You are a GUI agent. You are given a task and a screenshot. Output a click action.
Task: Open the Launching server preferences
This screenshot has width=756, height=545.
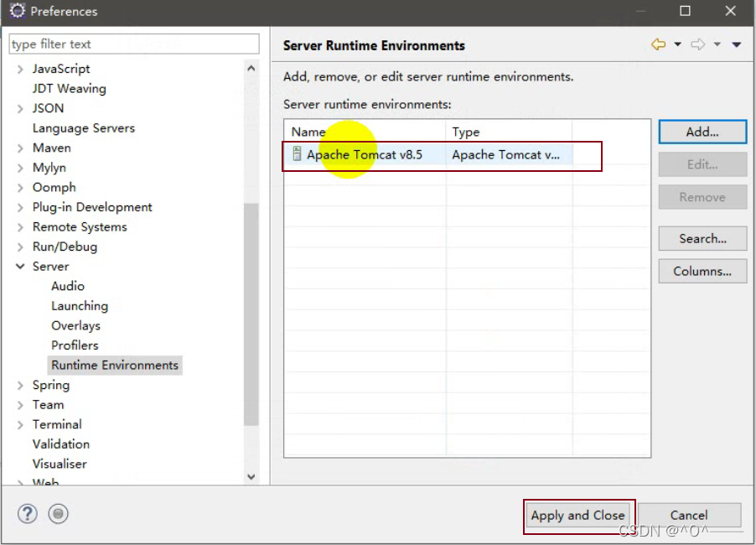pyautogui.click(x=80, y=306)
